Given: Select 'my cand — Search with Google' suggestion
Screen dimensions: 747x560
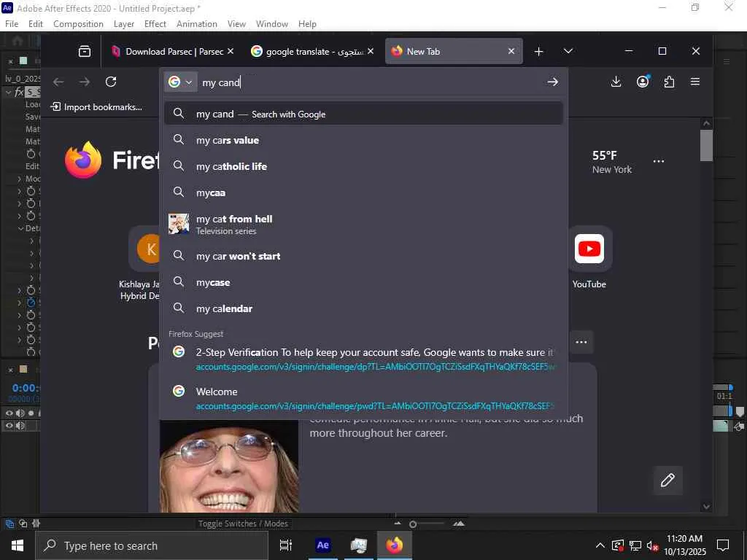Looking at the screenshot, I should tap(363, 114).
